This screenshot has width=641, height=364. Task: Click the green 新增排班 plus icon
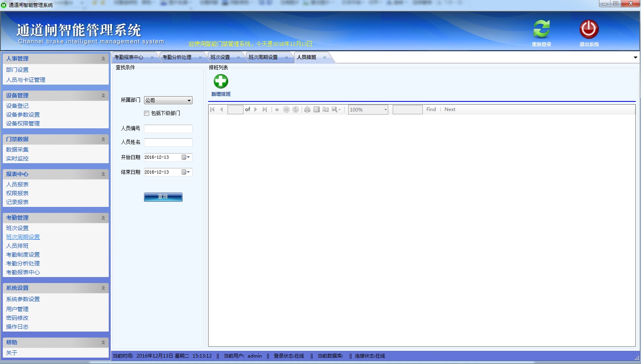coord(221,81)
